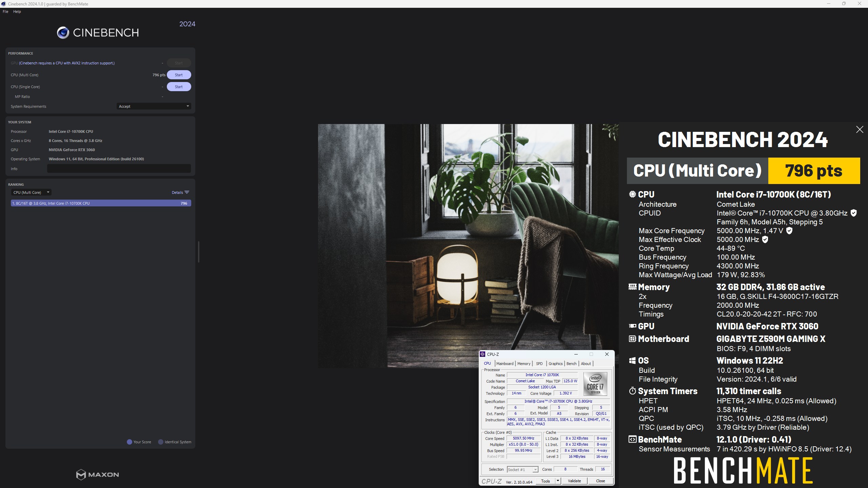Screen dimensions: 868x488
Task: Click the disabled GPU Start button
Action: coord(179,63)
